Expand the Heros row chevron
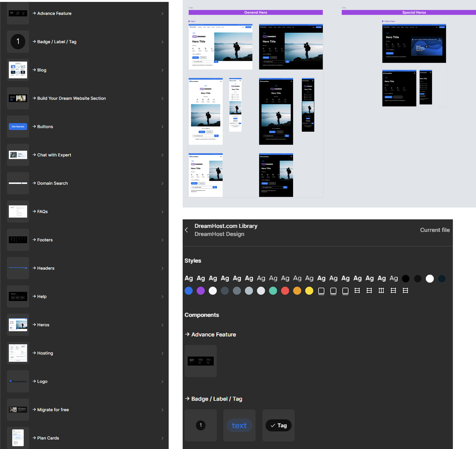 [162, 325]
